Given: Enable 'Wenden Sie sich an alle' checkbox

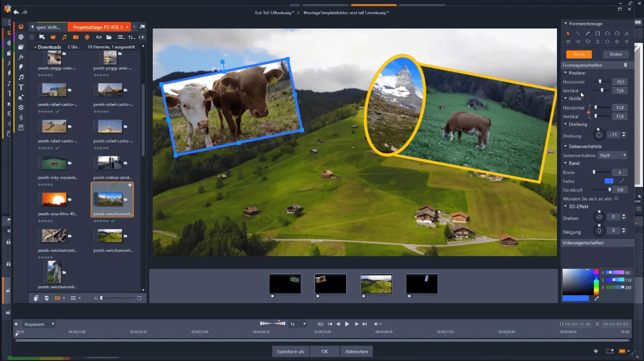Looking at the screenshot, I should coord(617,199).
